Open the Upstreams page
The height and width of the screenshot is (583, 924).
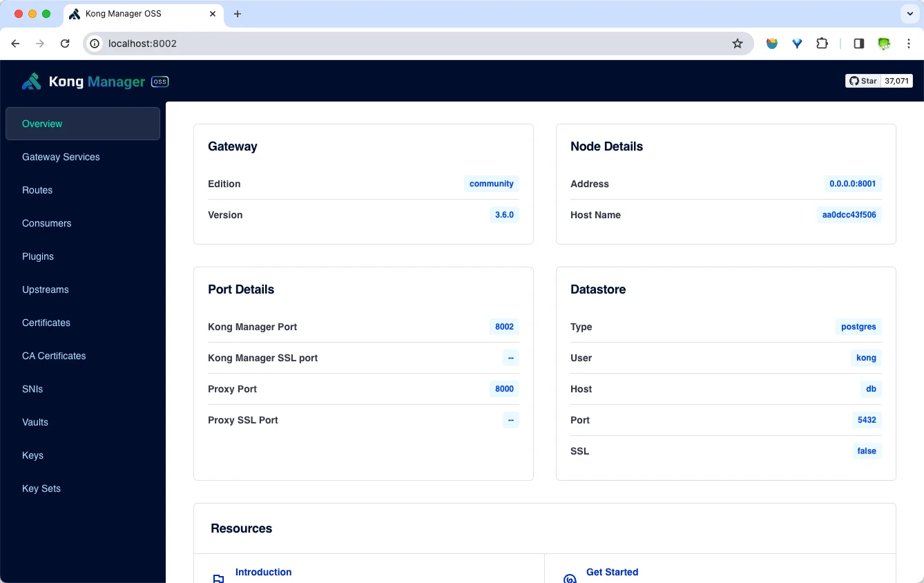click(46, 289)
